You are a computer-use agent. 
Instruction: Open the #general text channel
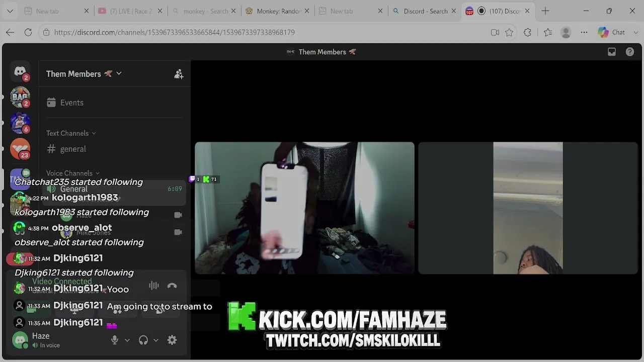(x=115, y=149)
